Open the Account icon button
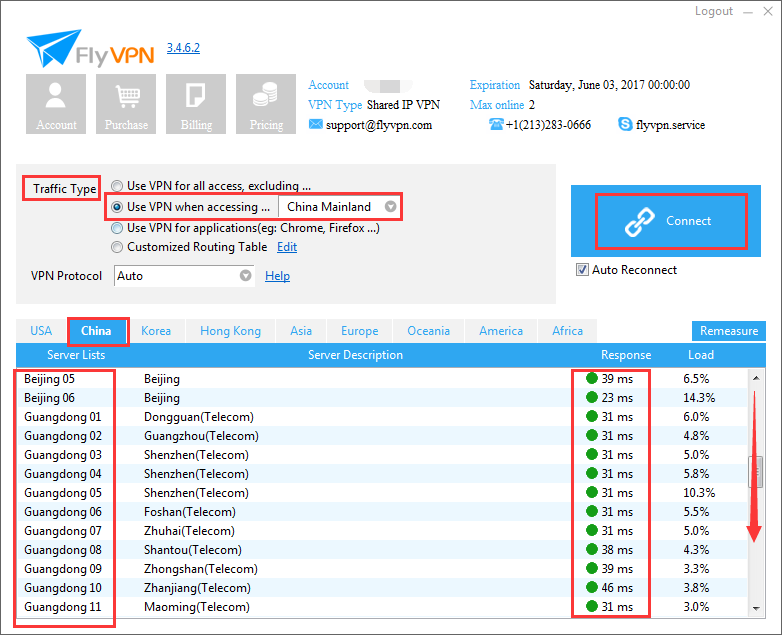Viewport: 782px width, 635px height. tap(56, 104)
